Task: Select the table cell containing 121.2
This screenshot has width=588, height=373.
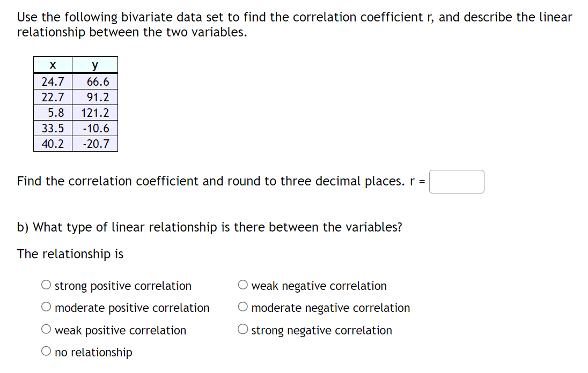Action: tap(95, 113)
